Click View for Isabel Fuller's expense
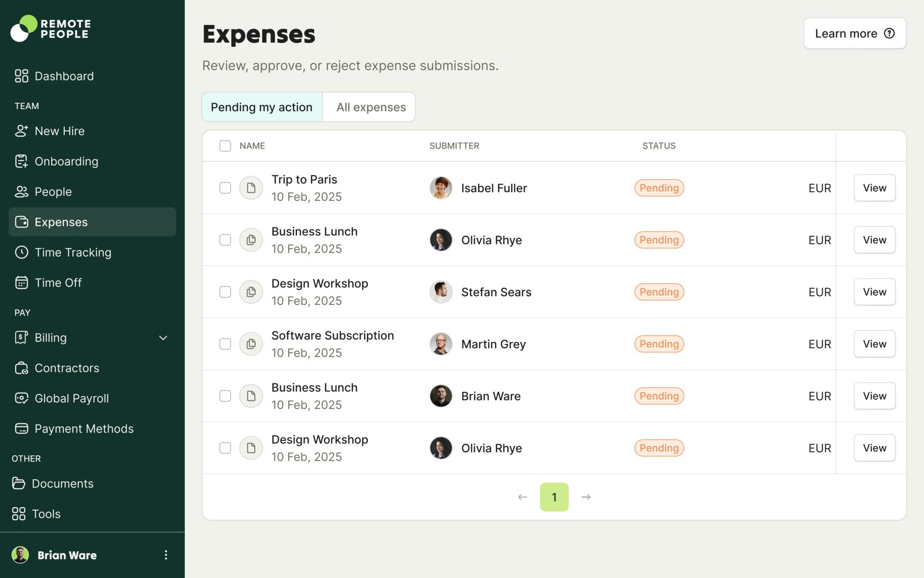The width and height of the screenshot is (924, 578). click(x=874, y=188)
